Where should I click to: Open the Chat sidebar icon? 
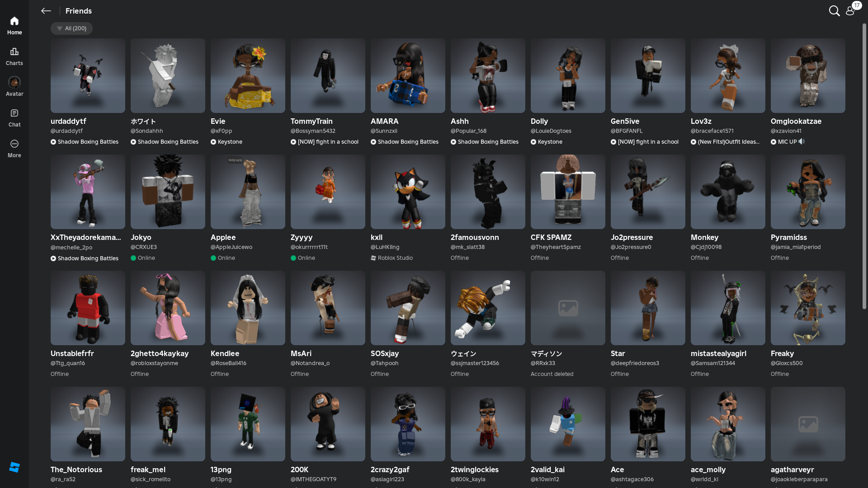(x=14, y=117)
